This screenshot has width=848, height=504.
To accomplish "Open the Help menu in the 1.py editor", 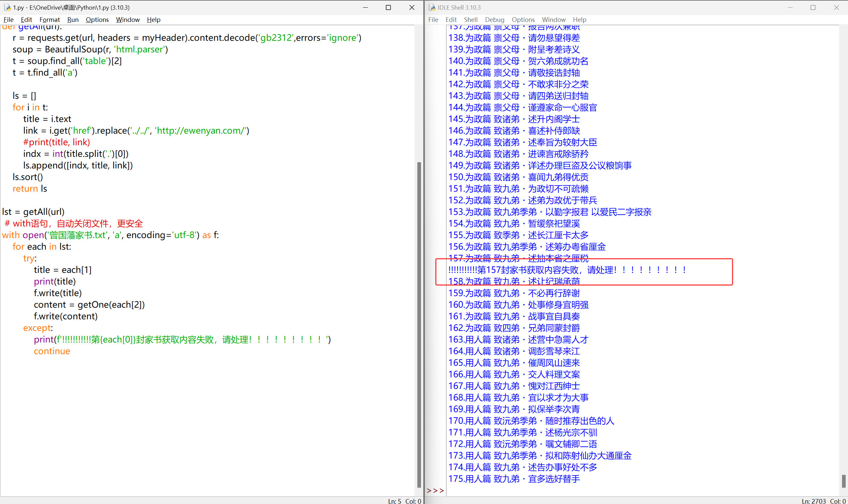I will [154, 20].
